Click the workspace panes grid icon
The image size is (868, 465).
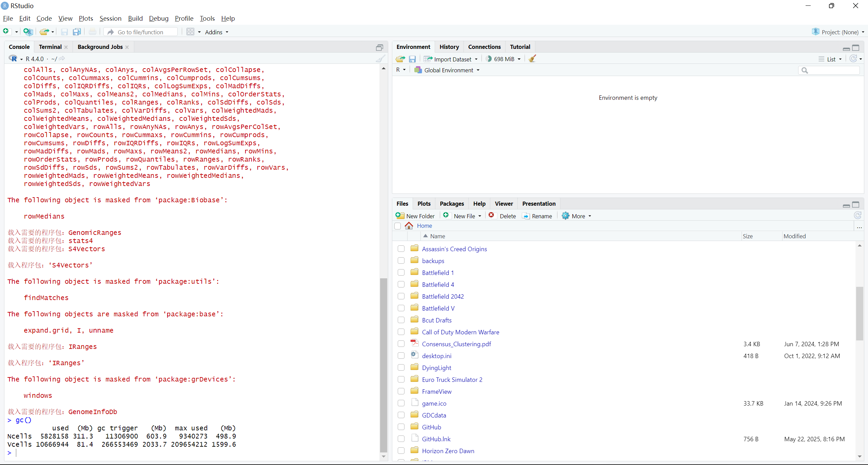coord(191,32)
